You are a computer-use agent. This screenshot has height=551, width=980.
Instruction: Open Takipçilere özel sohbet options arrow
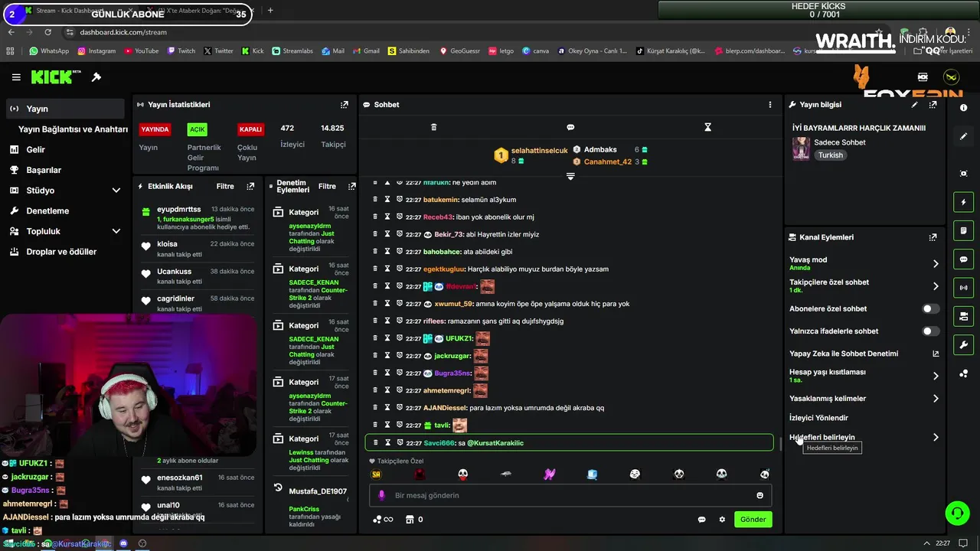coord(936,286)
